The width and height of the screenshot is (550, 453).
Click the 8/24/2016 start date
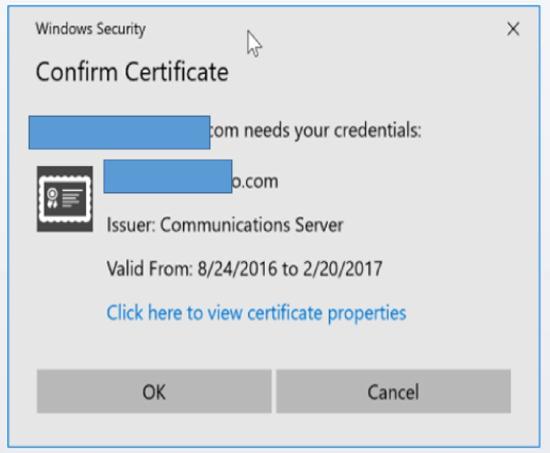(237, 269)
